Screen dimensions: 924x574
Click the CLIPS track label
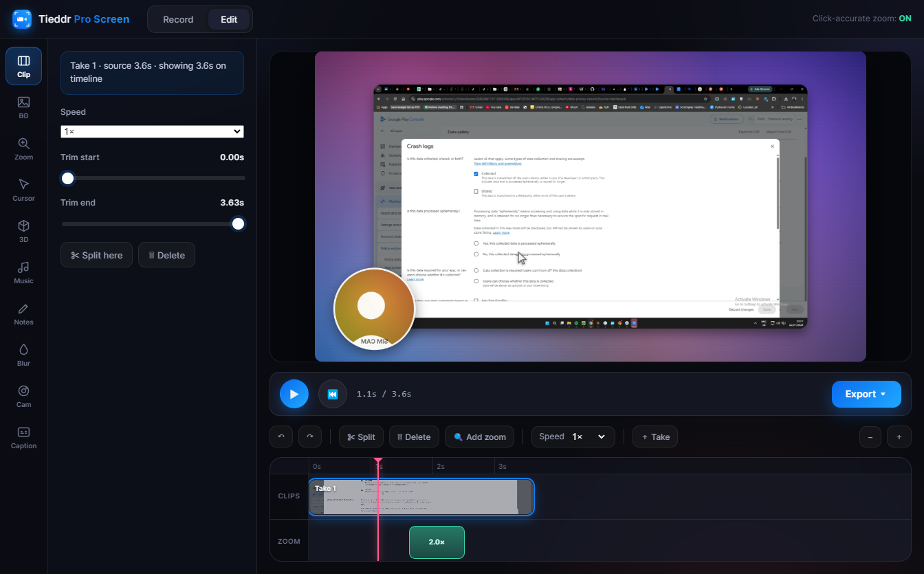pyautogui.click(x=289, y=496)
